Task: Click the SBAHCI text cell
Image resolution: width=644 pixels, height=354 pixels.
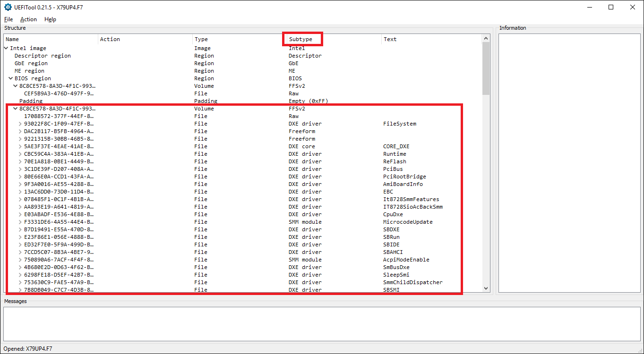Action: pyautogui.click(x=393, y=252)
